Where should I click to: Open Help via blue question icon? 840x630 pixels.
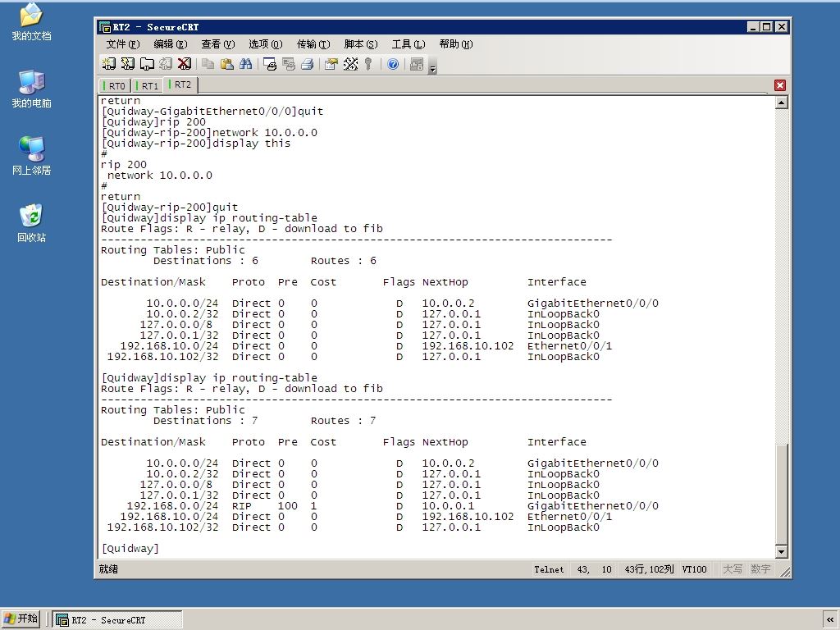(393, 64)
